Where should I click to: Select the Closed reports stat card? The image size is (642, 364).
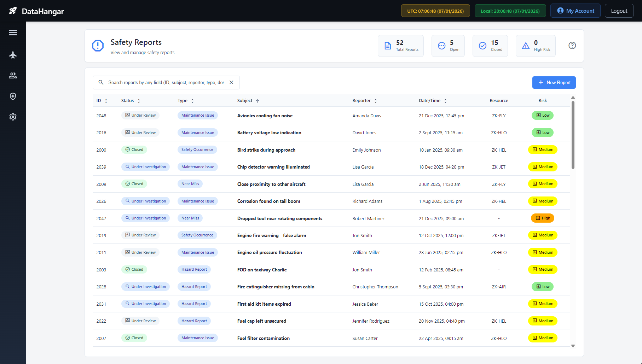pyautogui.click(x=490, y=46)
